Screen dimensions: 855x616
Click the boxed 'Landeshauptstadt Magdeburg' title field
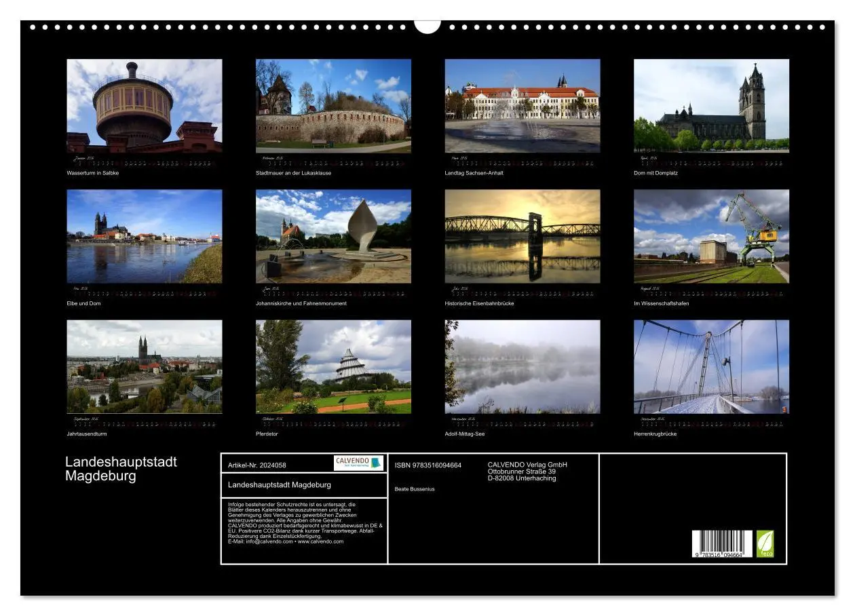(x=304, y=485)
